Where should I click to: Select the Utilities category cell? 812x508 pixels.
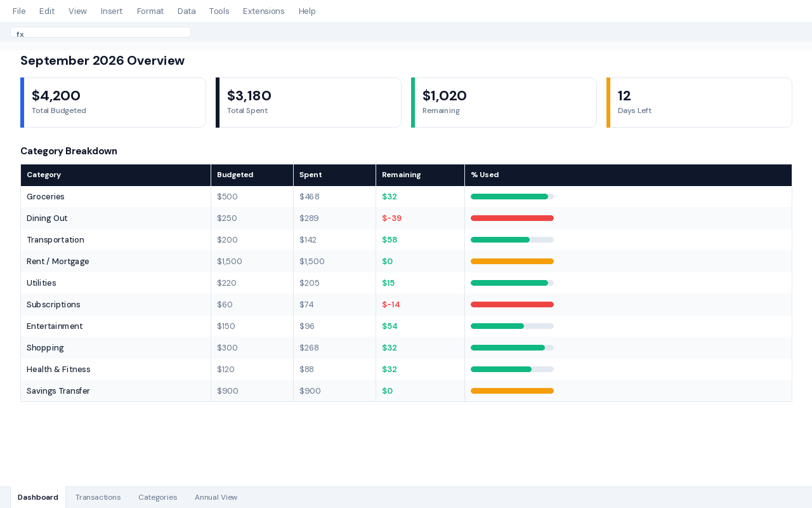click(115, 283)
